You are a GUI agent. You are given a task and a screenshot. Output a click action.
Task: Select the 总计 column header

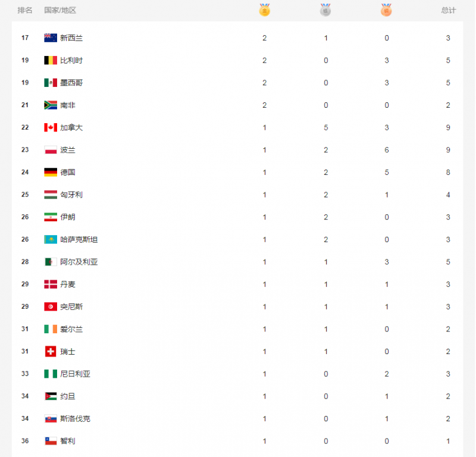[449, 10]
